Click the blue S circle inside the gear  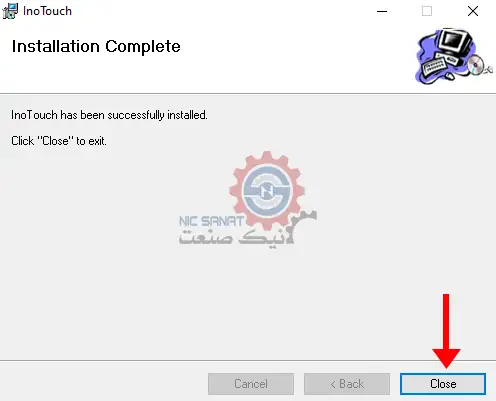point(267,191)
